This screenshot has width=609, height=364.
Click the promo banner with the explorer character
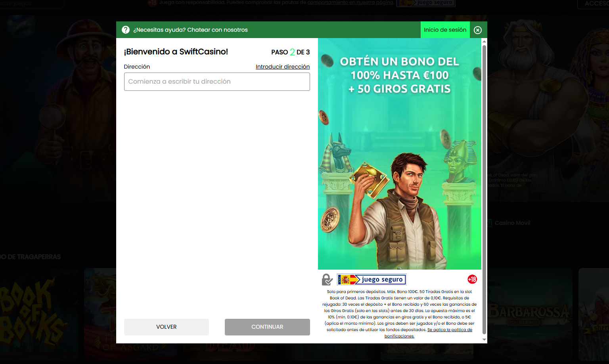(400, 154)
